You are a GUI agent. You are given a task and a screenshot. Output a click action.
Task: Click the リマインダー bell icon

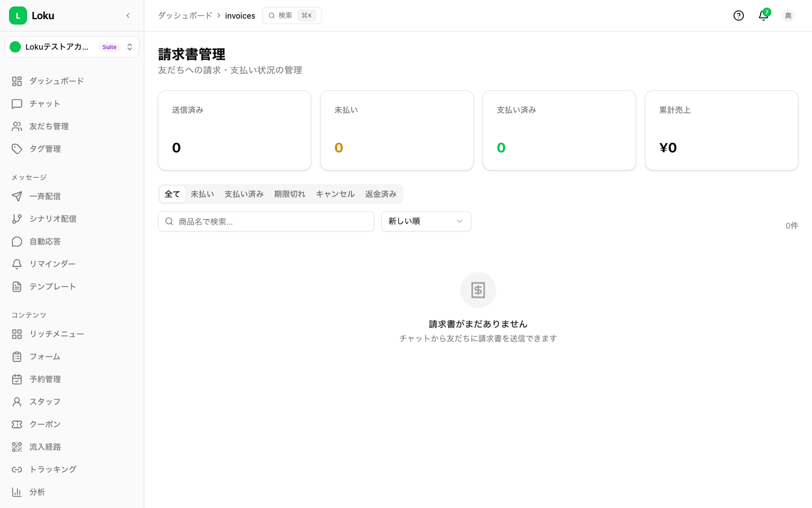pos(17,264)
